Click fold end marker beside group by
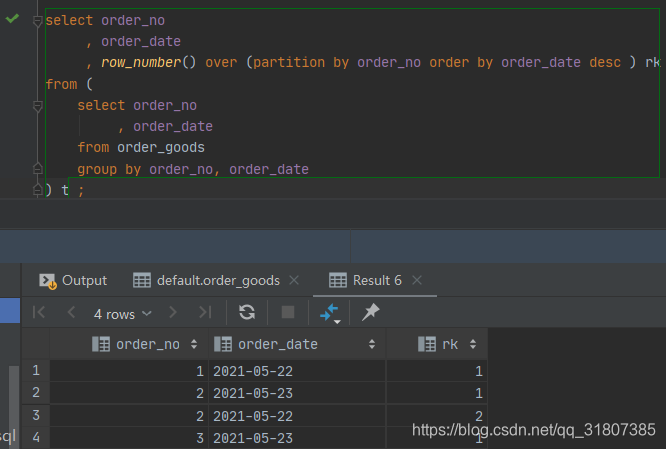666x449 pixels. (37, 169)
